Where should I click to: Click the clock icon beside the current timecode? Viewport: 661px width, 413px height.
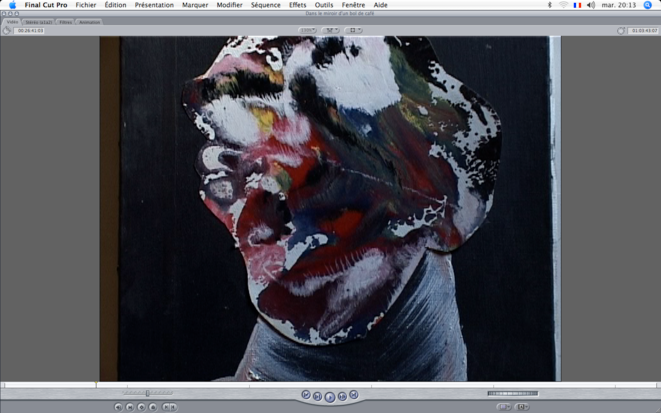click(x=621, y=30)
